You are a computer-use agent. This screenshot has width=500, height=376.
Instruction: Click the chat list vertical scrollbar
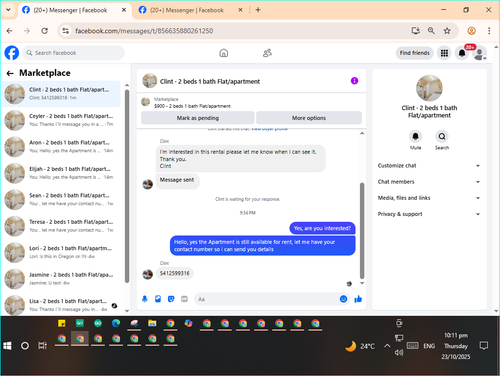(127, 187)
